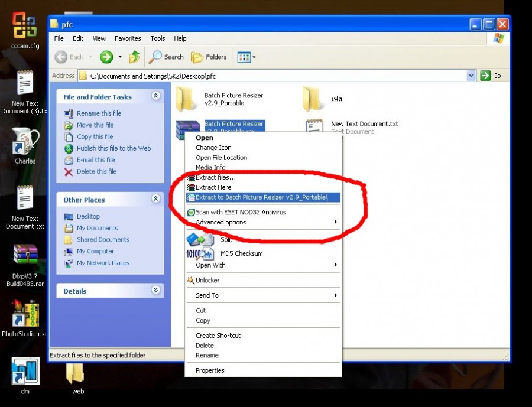Open the Forward history dropdown arrow
Viewport: 532px width, 407px height.
(120, 57)
